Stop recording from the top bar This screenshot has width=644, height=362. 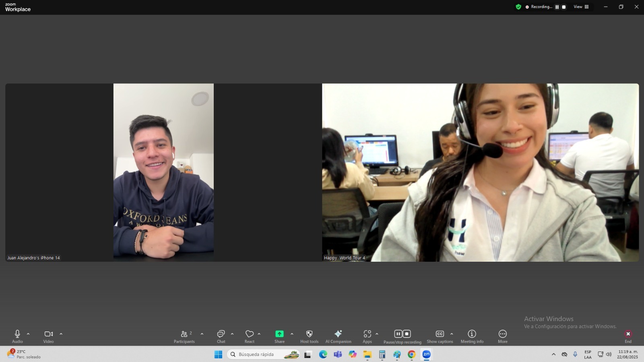coord(564,7)
